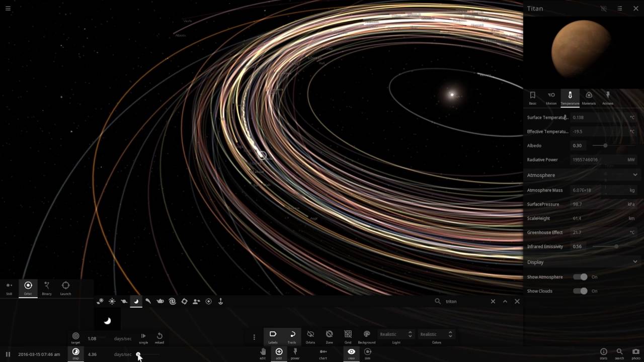
Task: Edit Effective Temperature value -19.5
Action: (599, 131)
